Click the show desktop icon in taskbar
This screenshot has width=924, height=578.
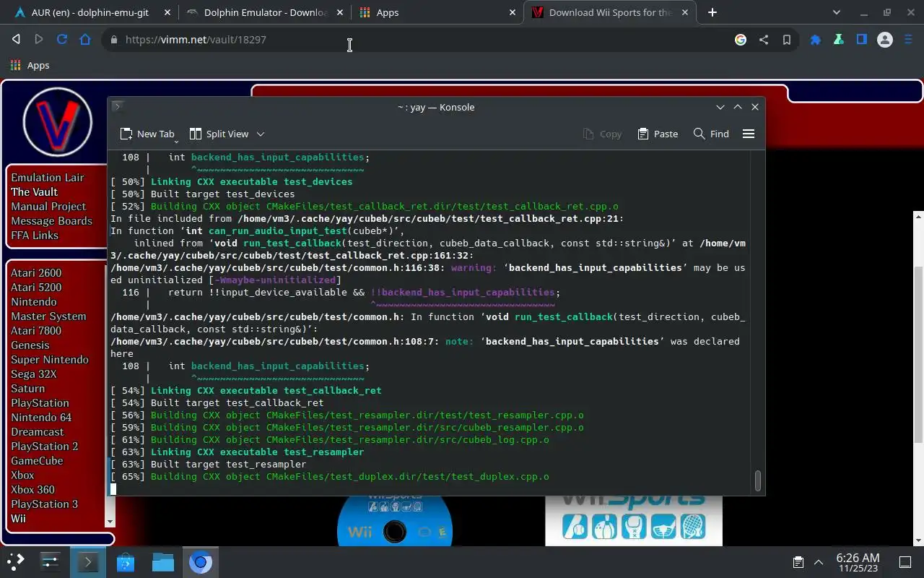(x=905, y=562)
